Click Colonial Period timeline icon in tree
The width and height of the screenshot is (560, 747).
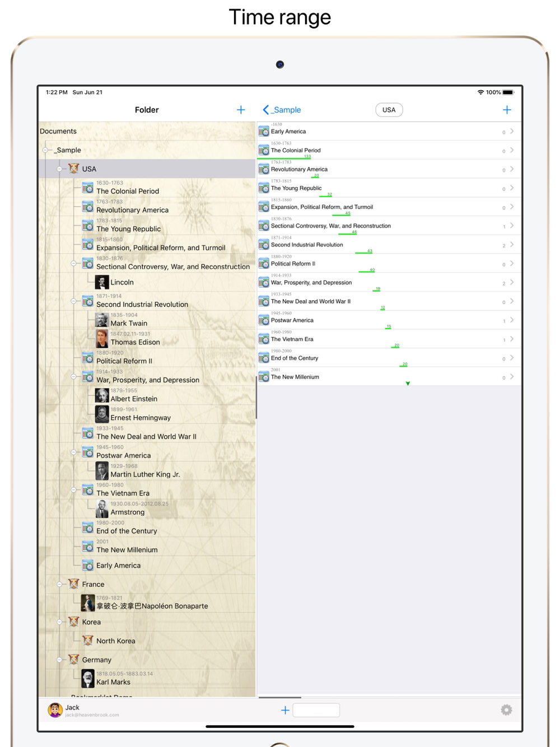tap(88, 188)
